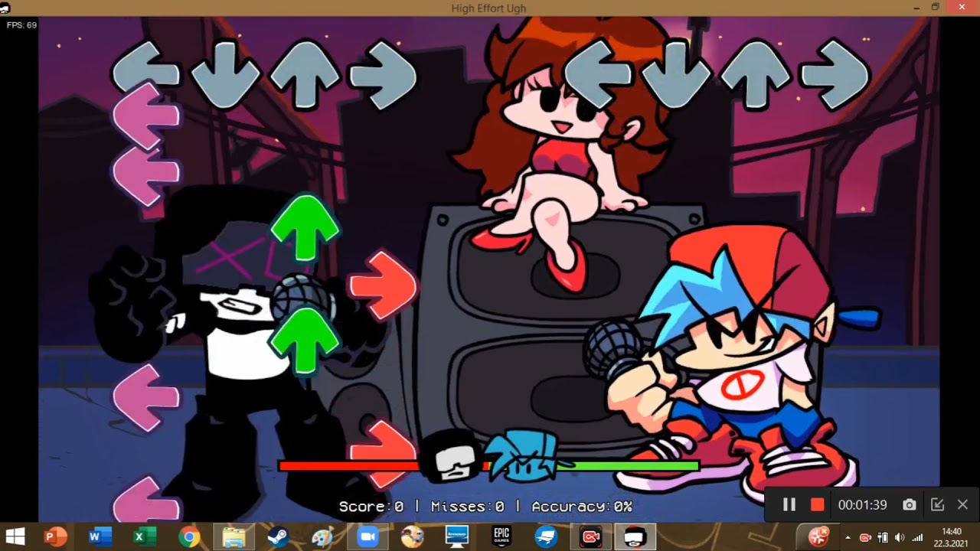This screenshot has width=980, height=551.
Task: Click the Score:0 text
Action: (x=371, y=507)
